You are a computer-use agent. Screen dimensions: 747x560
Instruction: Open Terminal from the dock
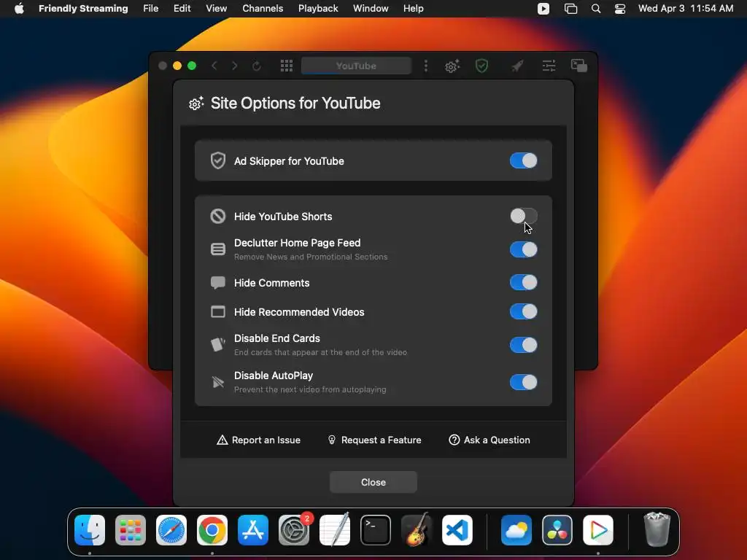pos(376,530)
